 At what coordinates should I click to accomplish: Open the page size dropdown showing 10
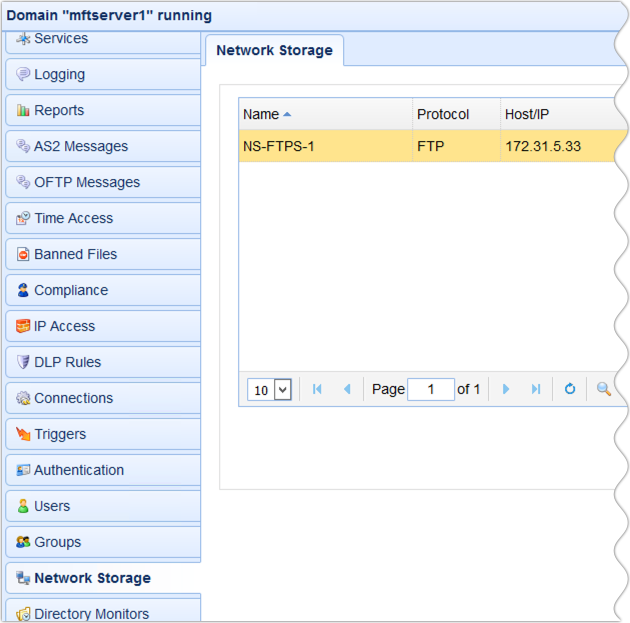(x=270, y=390)
